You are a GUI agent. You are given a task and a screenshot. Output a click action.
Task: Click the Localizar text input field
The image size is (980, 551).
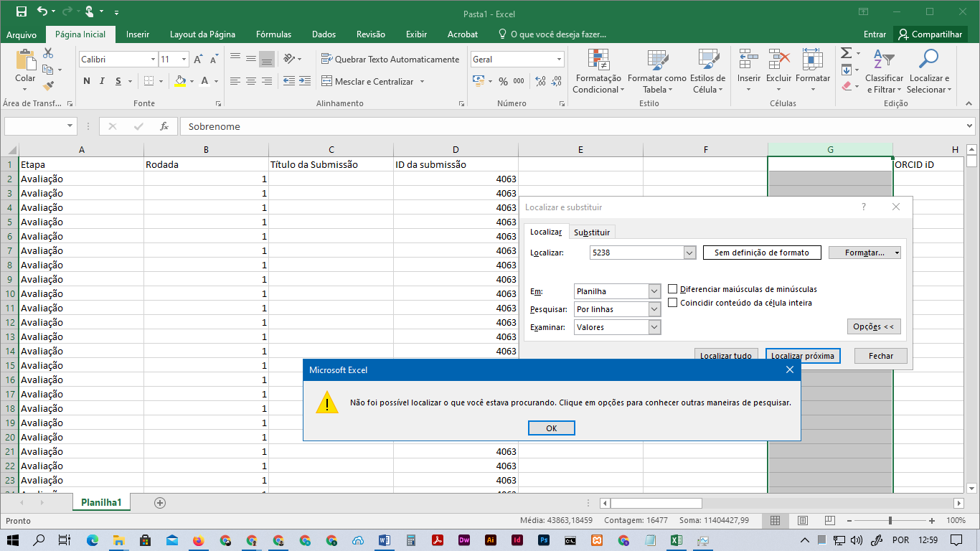pyautogui.click(x=637, y=253)
